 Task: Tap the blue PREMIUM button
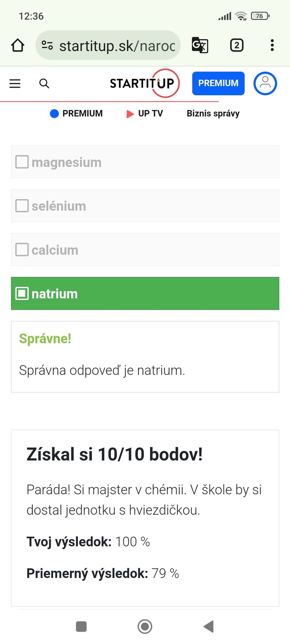point(218,83)
